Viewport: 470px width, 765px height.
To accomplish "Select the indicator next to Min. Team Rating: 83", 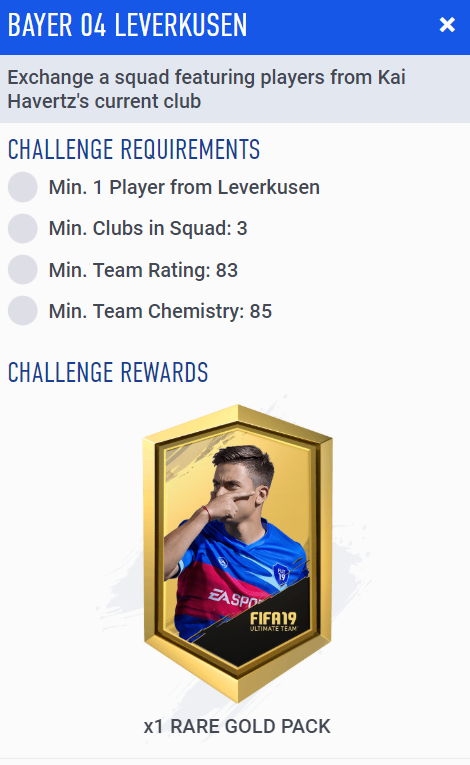I will coord(22,269).
